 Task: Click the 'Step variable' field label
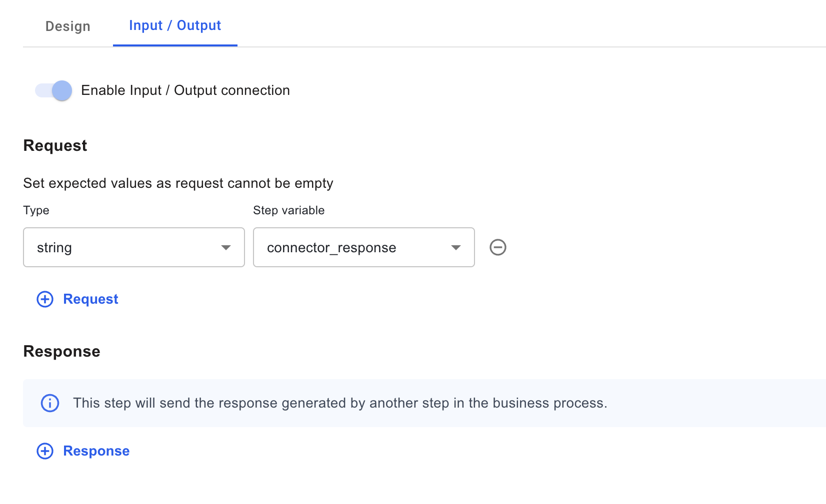(289, 210)
